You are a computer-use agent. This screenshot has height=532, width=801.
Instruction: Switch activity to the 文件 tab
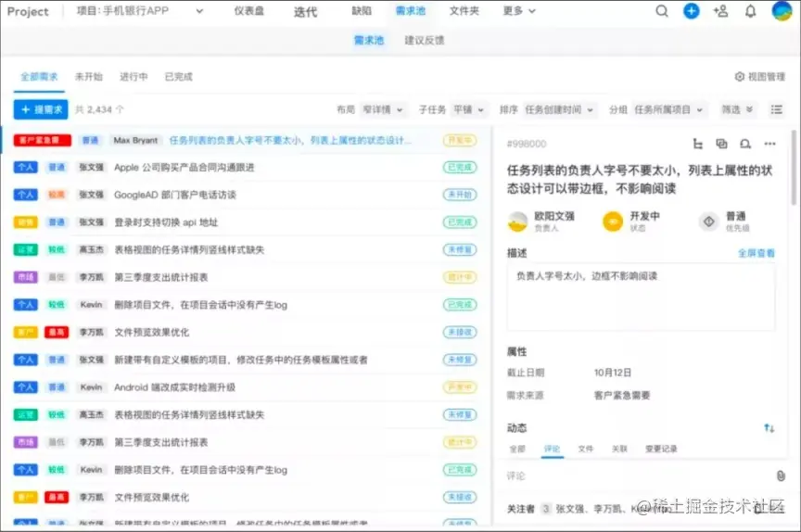click(x=585, y=449)
